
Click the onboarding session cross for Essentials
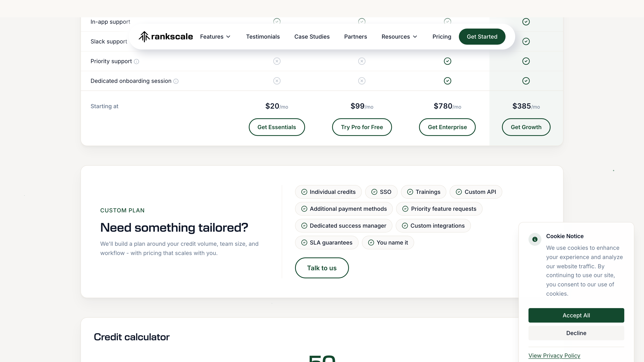coord(277,81)
